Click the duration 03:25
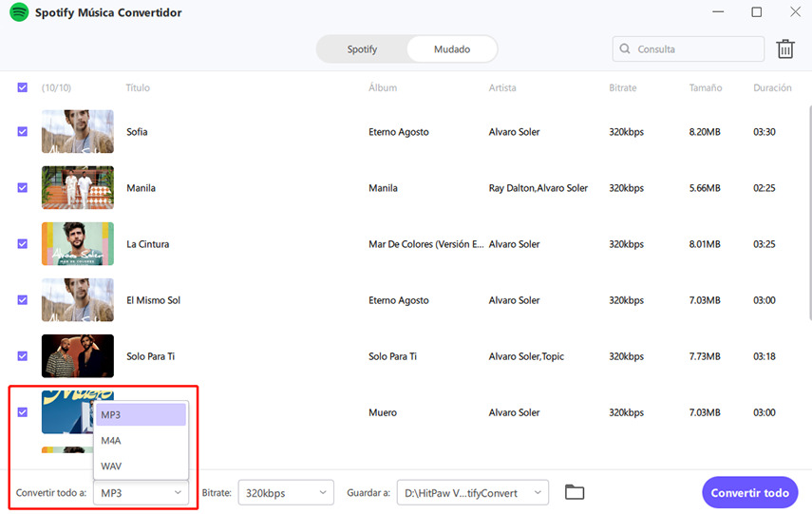812x514 pixels. [x=764, y=244]
